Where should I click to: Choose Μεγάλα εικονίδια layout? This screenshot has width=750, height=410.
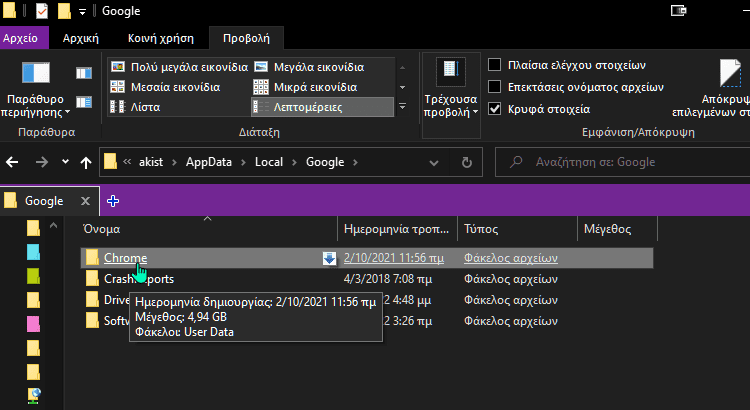click(309, 67)
